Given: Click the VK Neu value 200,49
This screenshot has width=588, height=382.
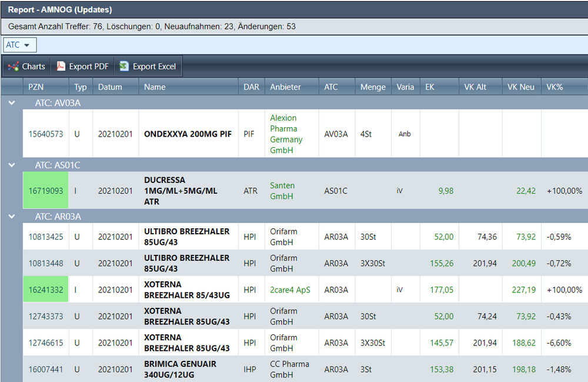Looking at the screenshot, I should click(x=524, y=264).
